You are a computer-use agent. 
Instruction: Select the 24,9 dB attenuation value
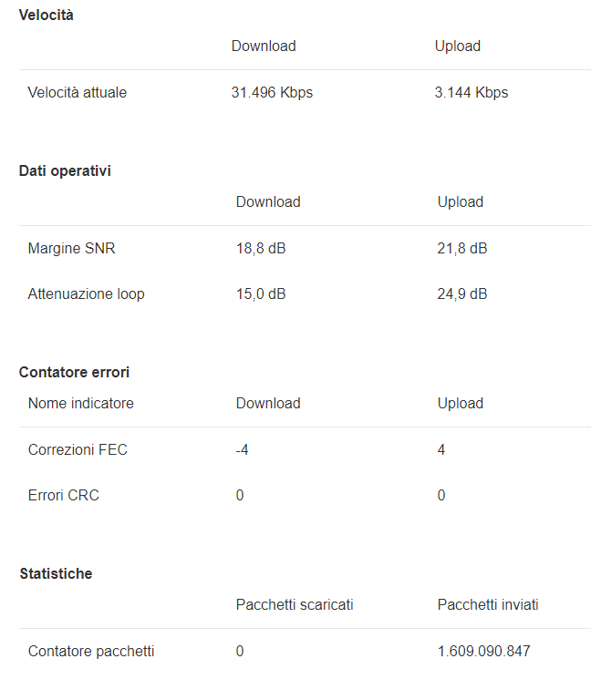coord(462,294)
